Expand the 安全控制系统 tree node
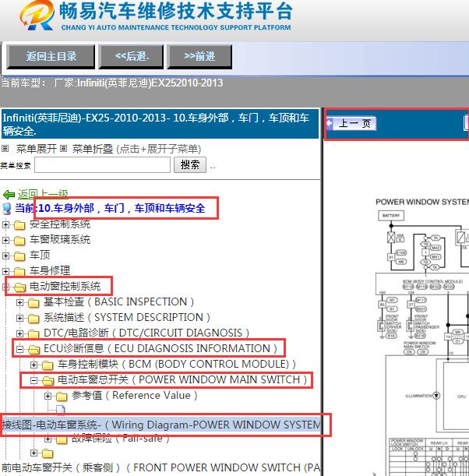This screenshot has height=476, width=469. (5, 224)
